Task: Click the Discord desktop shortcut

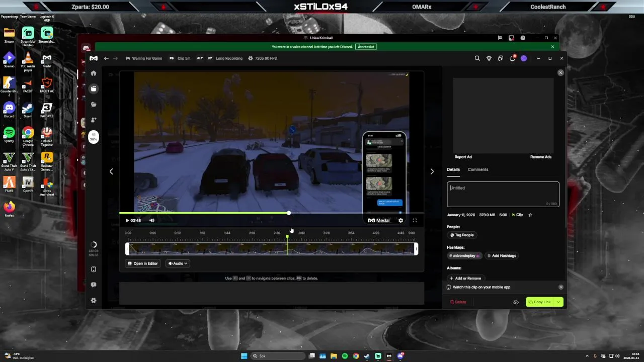Action: [9, 110]
